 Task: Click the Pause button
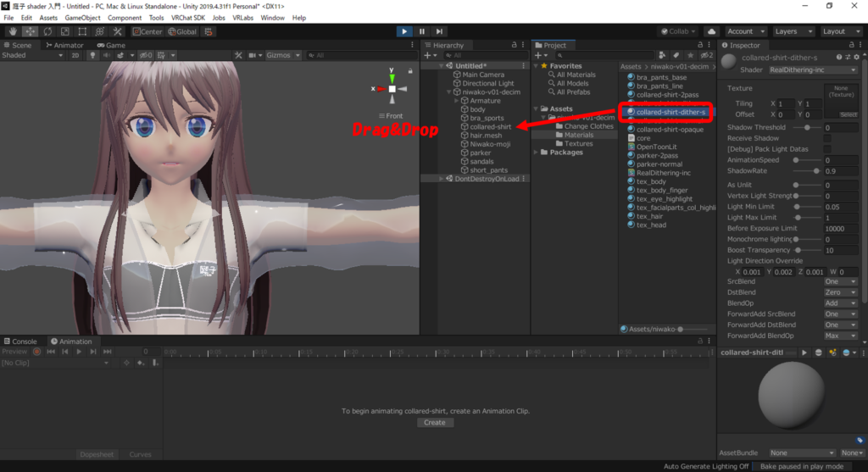pos(421,31)
